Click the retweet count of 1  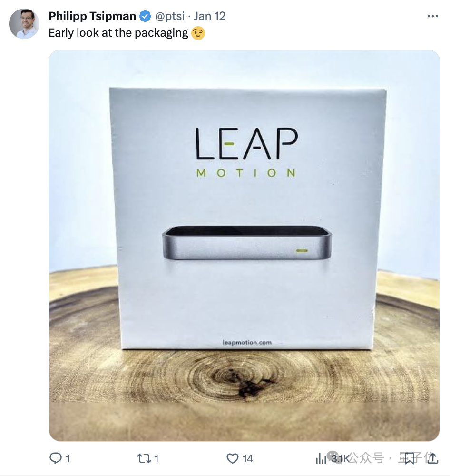[x=156, y=459]
